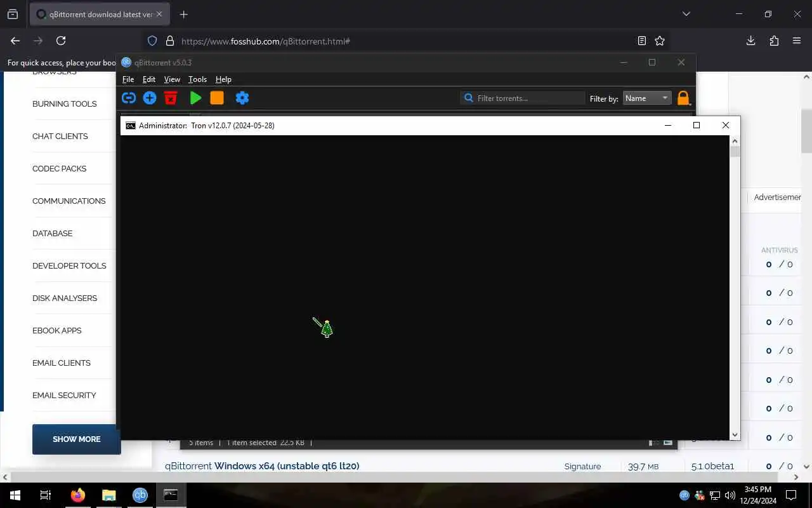Click the qBittorrent system tray icon
The width and height of the screenshot is (812, 508).
click(684, 495)
